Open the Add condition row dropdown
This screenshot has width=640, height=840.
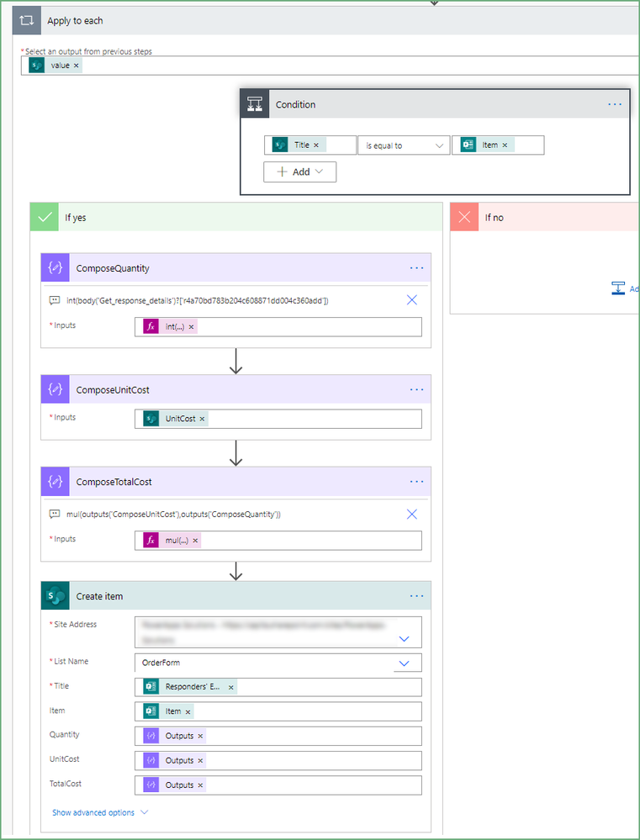299,172
